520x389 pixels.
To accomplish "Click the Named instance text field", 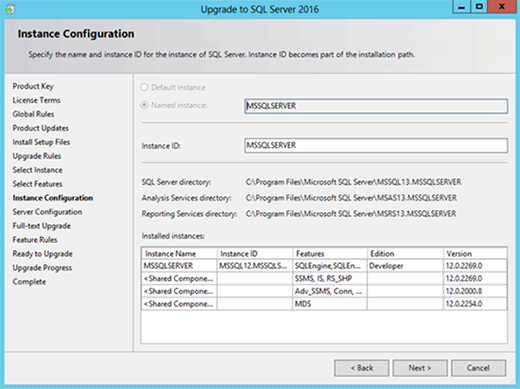I will pyautogui.click(x=376, y=106).
